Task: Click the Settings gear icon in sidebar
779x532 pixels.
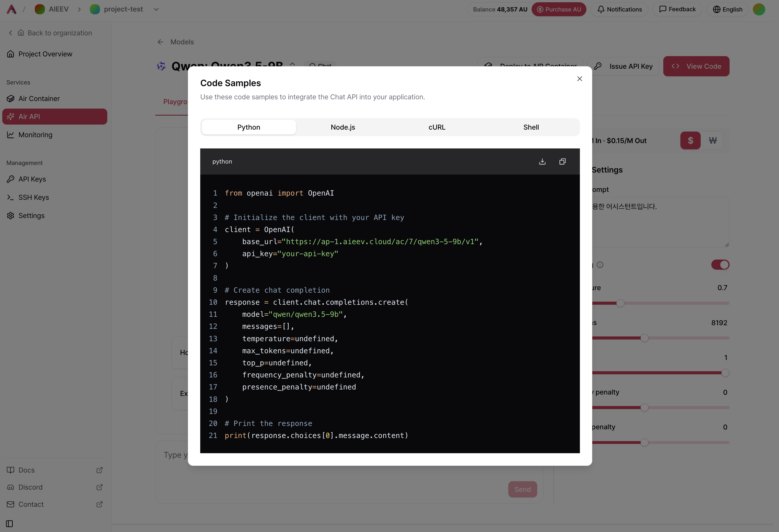Action: (x=11, y=215)
